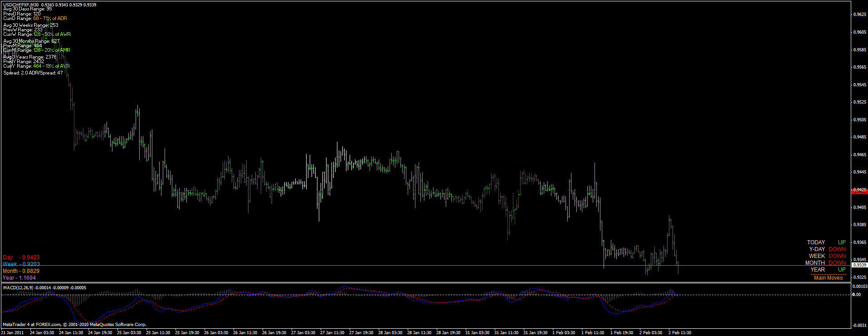Image resolution: width=868 pixels, height=336 pixels.
Task: Click the 0.9385 price axis label
Action: point(860,225)
